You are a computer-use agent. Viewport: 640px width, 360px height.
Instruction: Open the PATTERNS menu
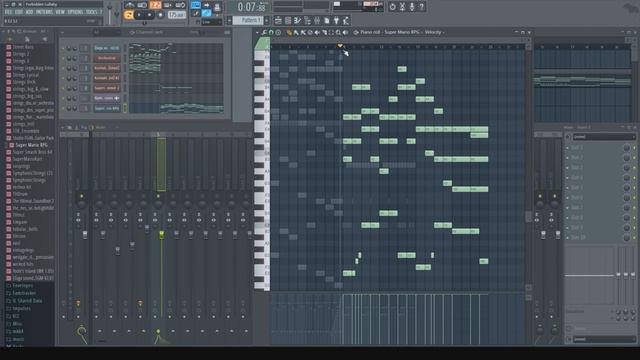click(x=44, y=12)
